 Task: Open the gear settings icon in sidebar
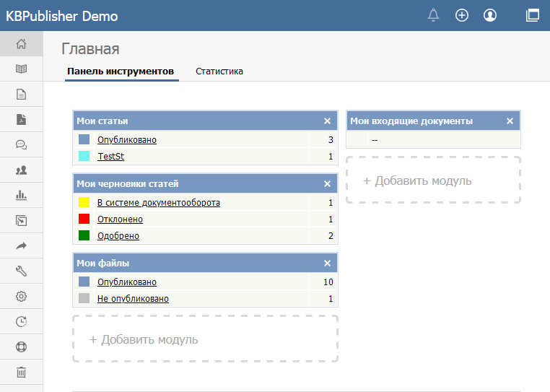21,296
